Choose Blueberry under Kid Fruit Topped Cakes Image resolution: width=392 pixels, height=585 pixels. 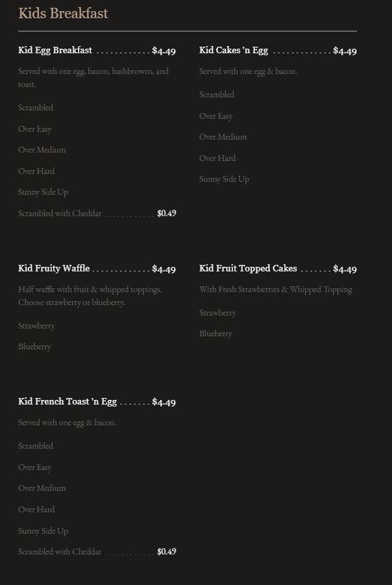215,334
